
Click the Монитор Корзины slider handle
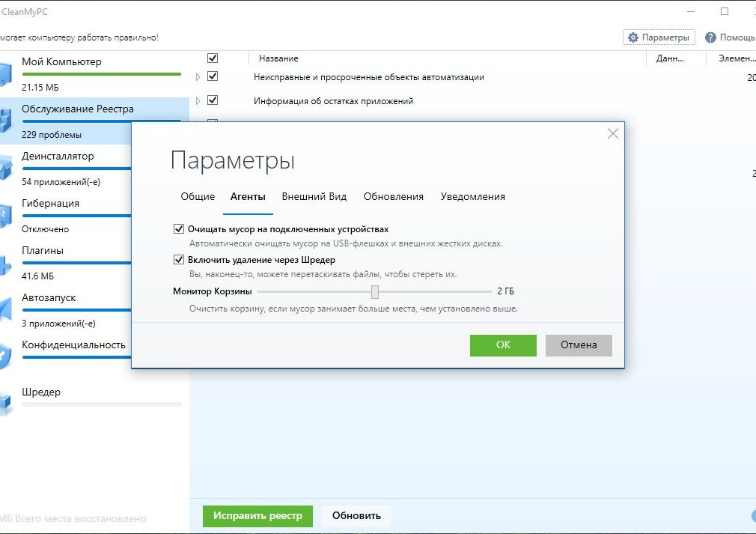tap(374, 291)
